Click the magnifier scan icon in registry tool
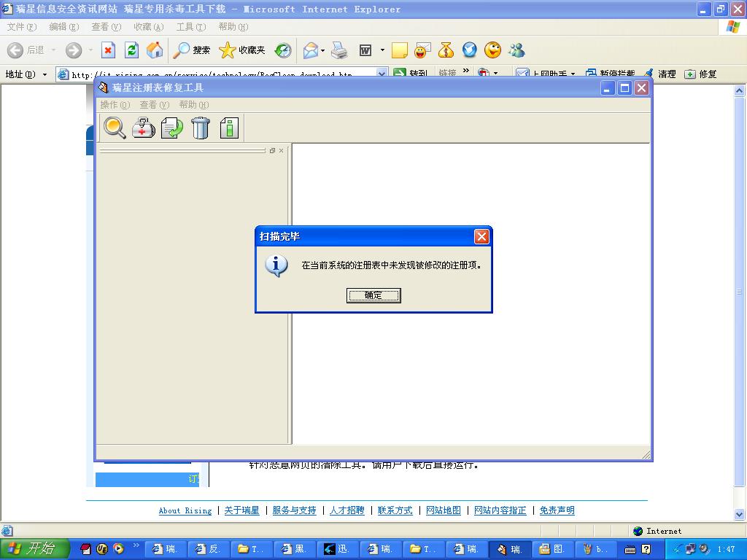The width and height of the screenshot is (747, 560). pyautogui.click(x=115, y=128)
